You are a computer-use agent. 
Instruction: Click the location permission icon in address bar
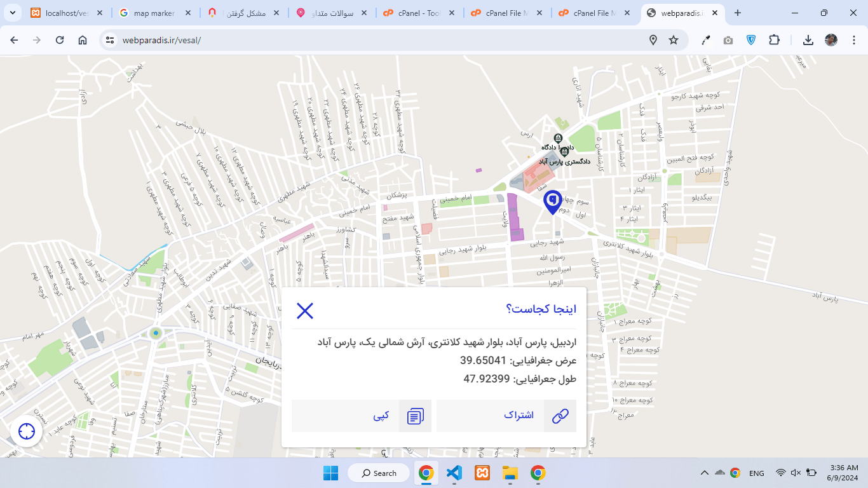point(653,40)
